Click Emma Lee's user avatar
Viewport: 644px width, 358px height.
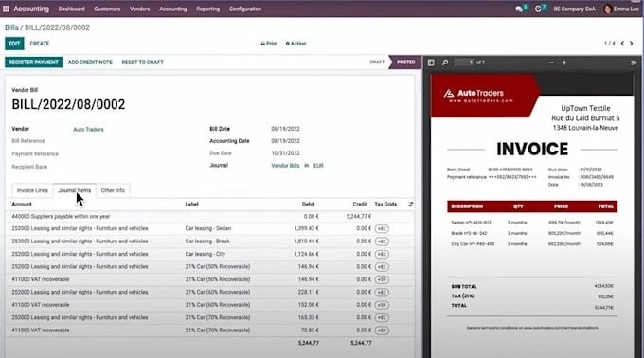pyautogui.click(x=608, y=9)
